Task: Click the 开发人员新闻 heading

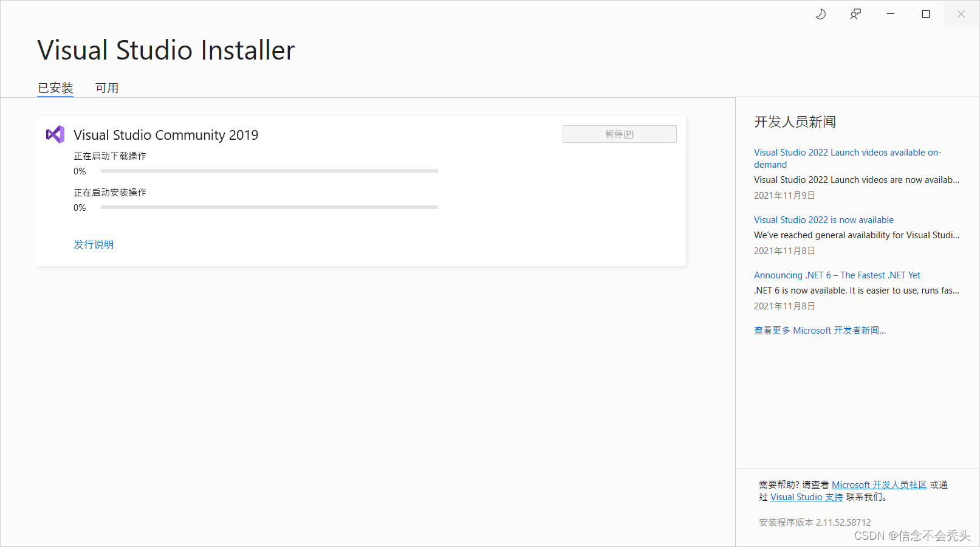Action: point(795,122)
